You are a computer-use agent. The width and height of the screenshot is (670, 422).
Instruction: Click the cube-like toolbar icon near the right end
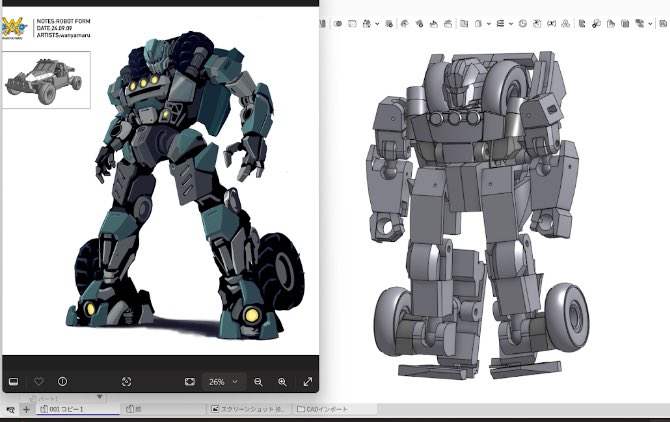coord(625,24)
